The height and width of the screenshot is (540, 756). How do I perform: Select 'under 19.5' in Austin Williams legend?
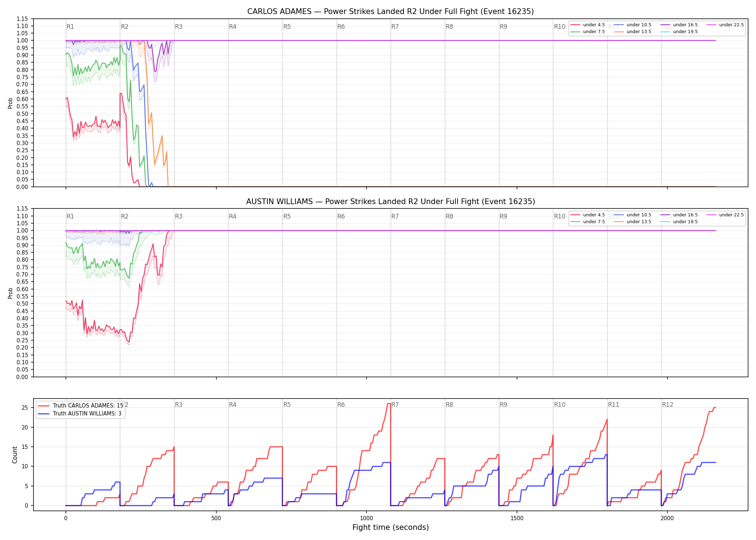tap(679, 222)
